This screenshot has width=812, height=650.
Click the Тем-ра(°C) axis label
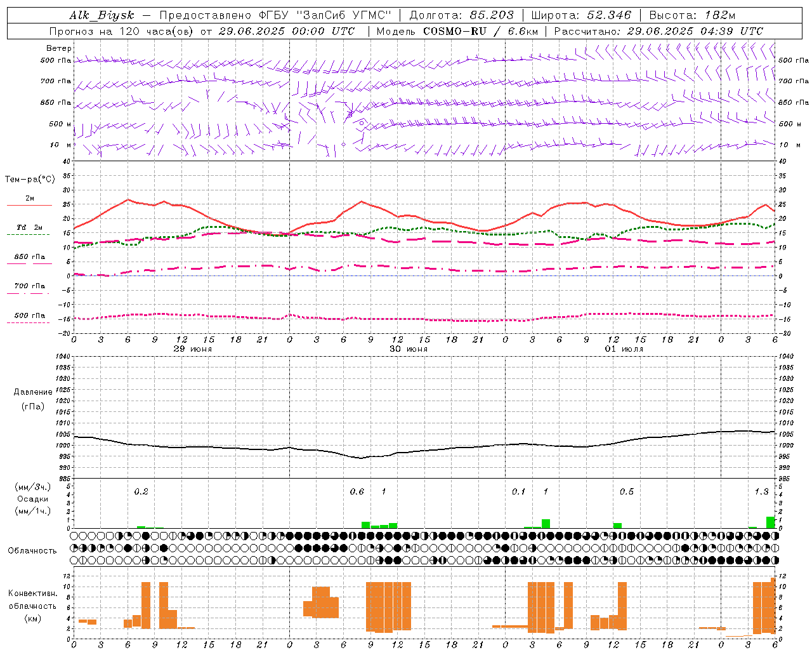pyautogui.click(x=30, y=180)
